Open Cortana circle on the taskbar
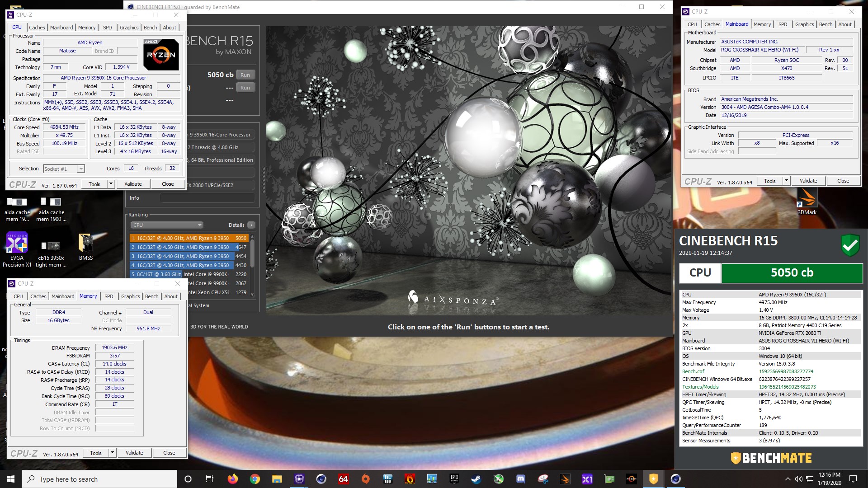 (x=188, y=479)
